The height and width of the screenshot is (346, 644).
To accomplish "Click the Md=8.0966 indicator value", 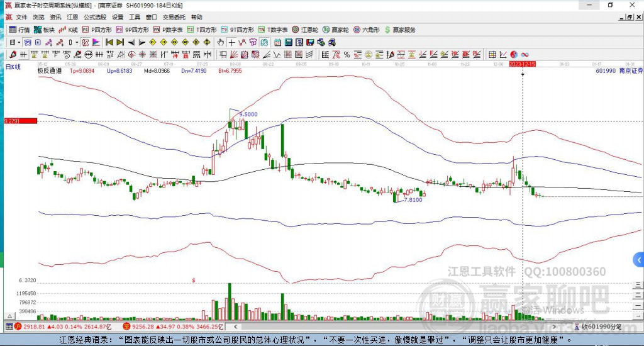I will (157, 70).
